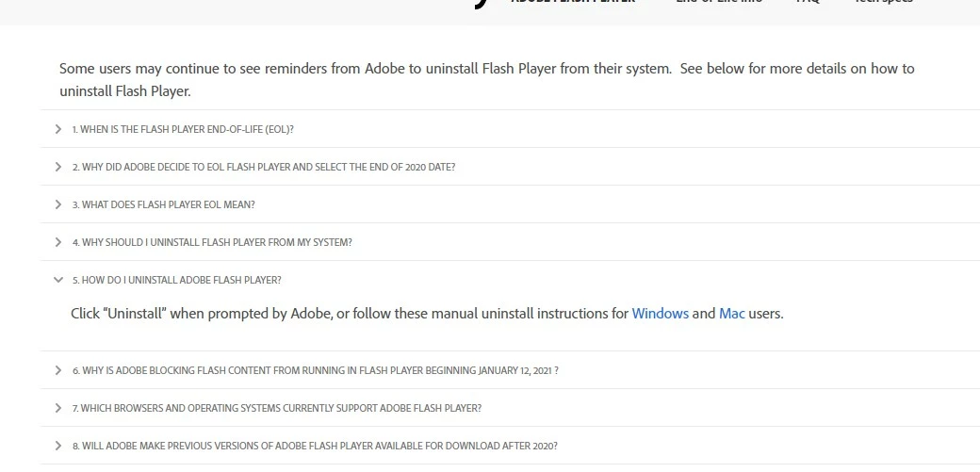Collapse the open chevron for question 5
Screen dimensions: 980x472
[58, 280]
